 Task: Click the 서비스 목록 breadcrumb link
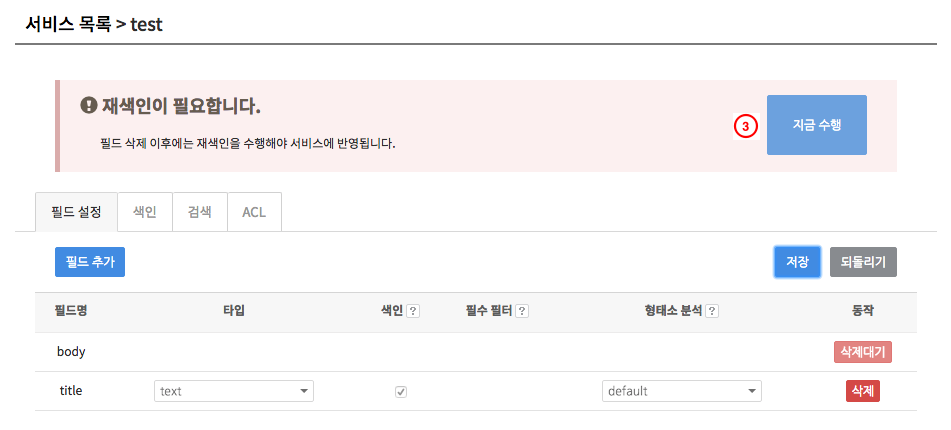[x=68, y=25]
